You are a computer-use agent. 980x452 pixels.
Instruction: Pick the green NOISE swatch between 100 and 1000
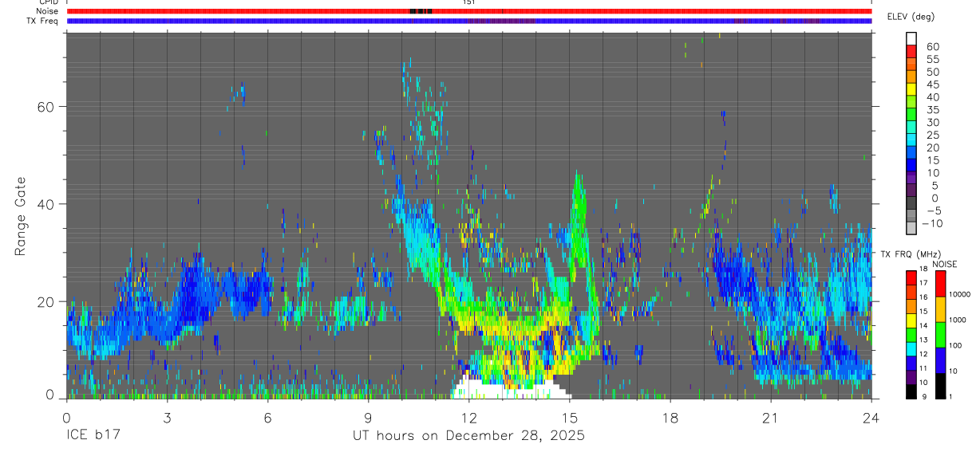click(x=940, y=333)
